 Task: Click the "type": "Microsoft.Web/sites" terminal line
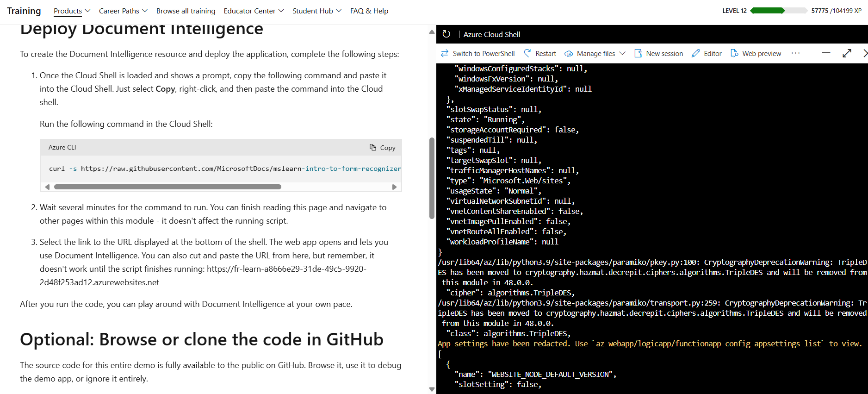508,181
